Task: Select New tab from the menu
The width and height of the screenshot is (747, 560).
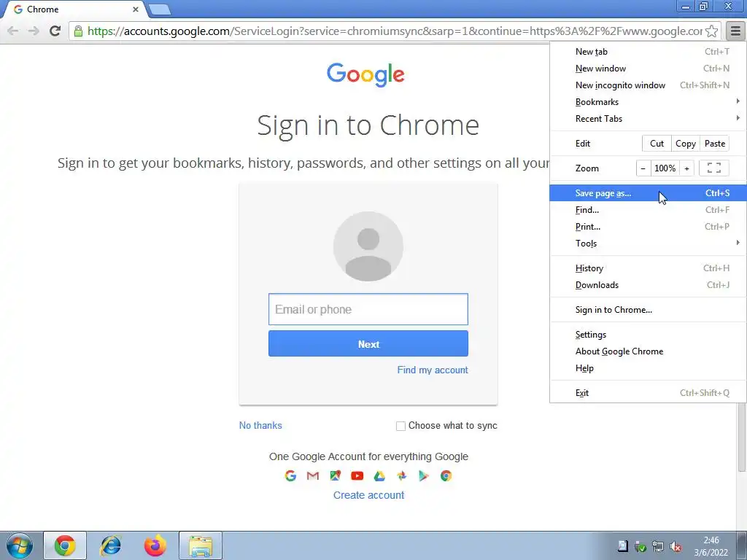Action: tap(648, 52)
